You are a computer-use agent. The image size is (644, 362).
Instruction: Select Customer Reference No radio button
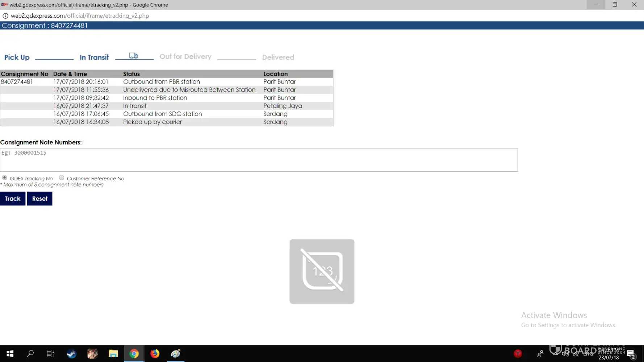62,178
